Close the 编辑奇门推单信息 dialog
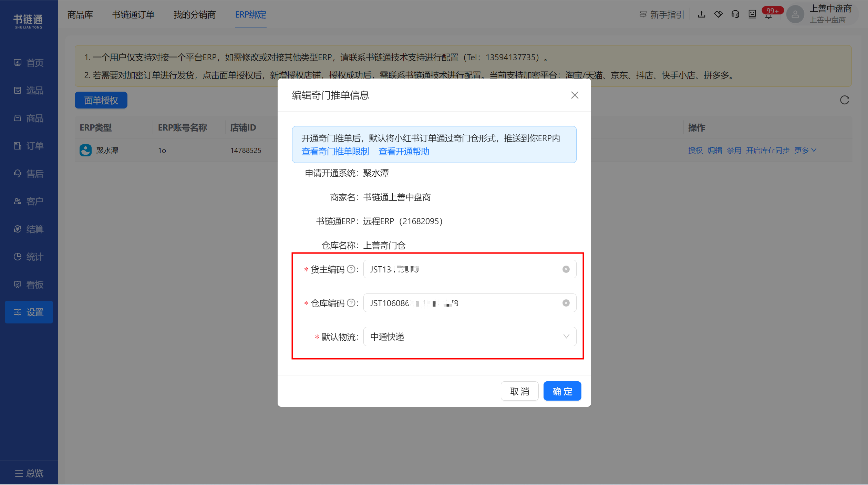Viewport: 868px width, 485px height. [575, 95]
